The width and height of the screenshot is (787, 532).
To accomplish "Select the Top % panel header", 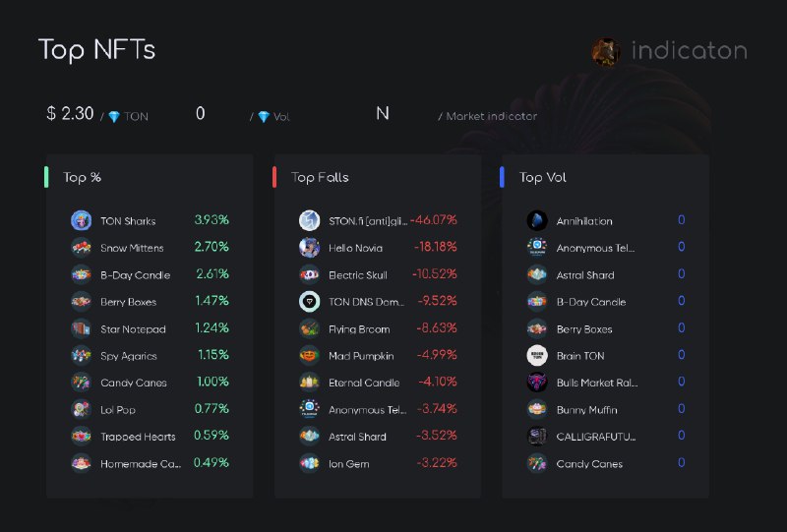I will point(82,177).
